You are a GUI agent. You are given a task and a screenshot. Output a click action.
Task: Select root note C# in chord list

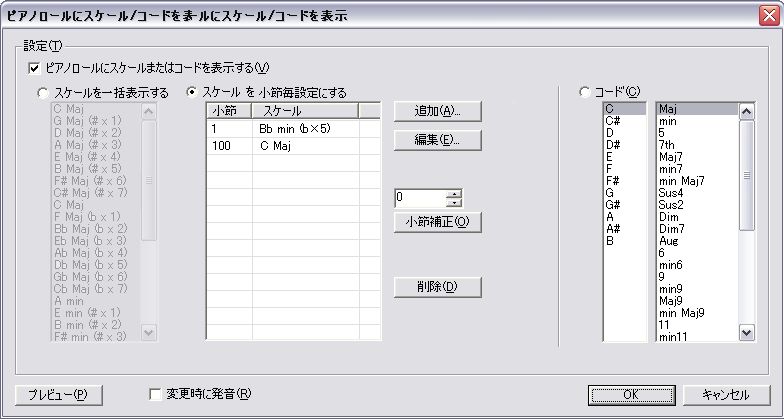pyautogui.click(x=624, y=121)
